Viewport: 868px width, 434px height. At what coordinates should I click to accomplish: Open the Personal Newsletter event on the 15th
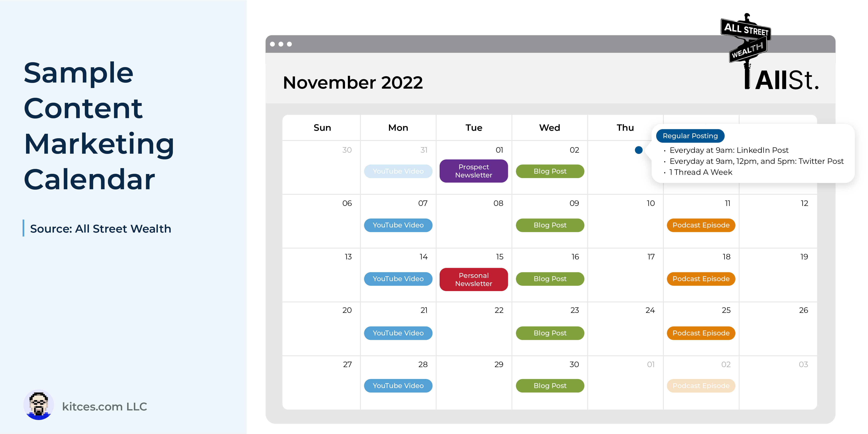pyautogui.click(x=473, y=280)
